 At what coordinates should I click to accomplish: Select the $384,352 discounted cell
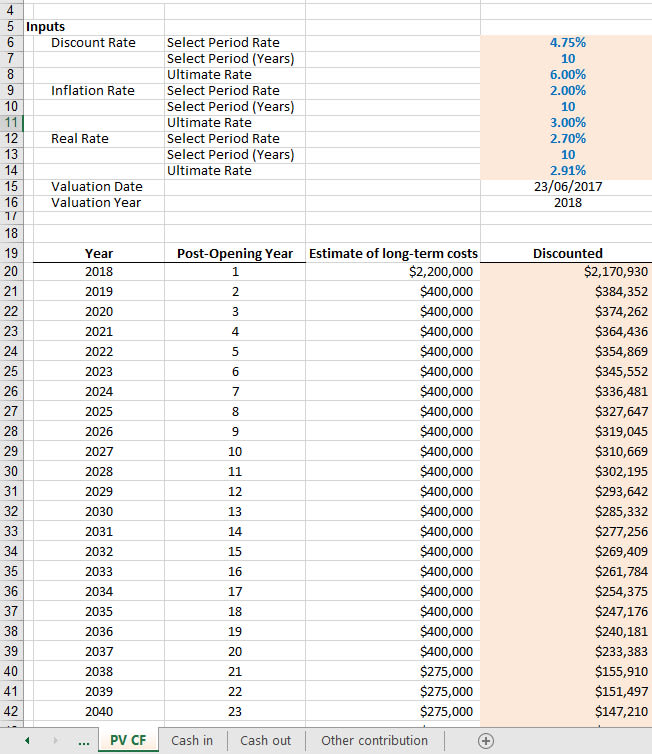point(566,291)
